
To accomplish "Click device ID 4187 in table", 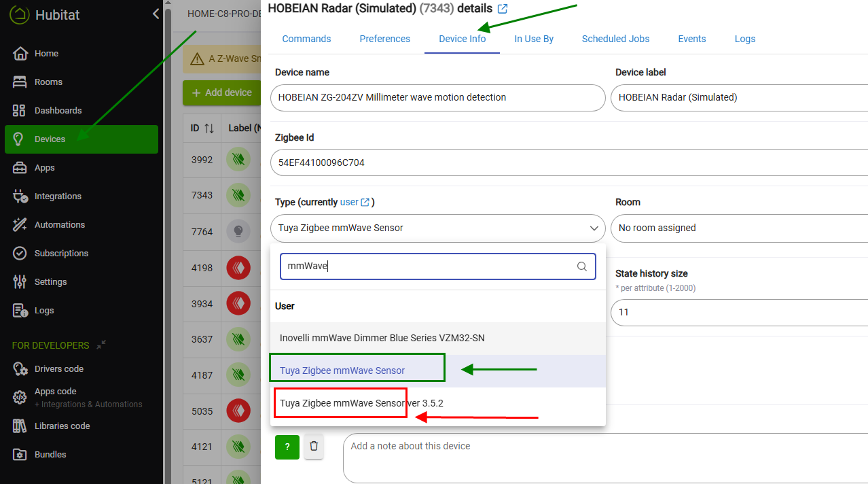I will (202, 375).
